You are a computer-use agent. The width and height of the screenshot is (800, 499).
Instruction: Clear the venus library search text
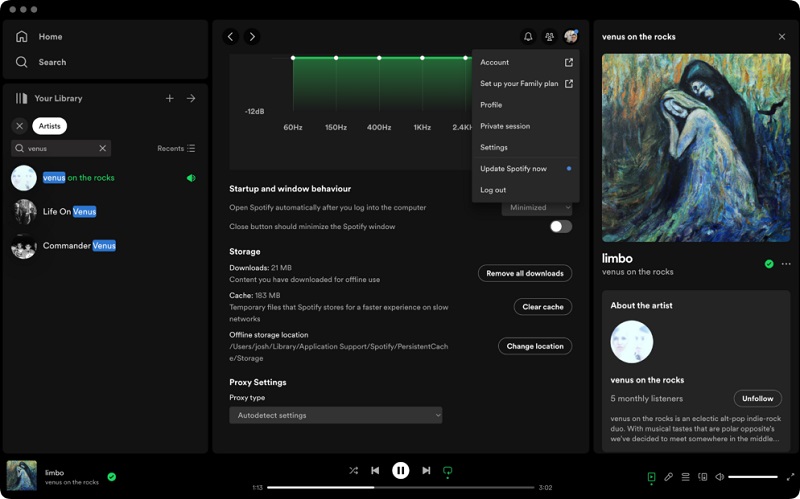103,148
